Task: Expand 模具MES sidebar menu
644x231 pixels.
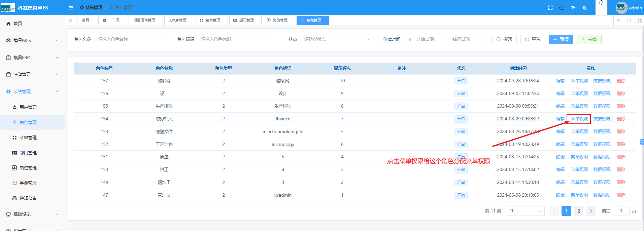Action: pyautogui.click(x=33, y=40)
